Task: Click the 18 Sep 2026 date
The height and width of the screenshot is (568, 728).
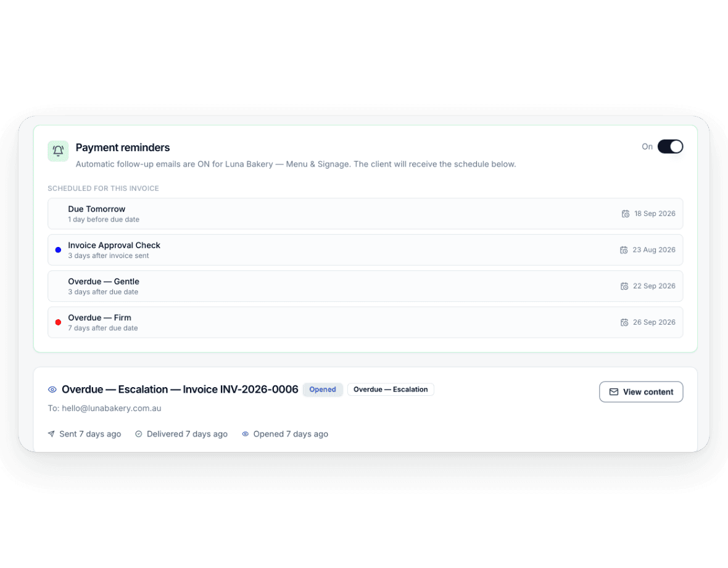Action: [x=655, y=214]
